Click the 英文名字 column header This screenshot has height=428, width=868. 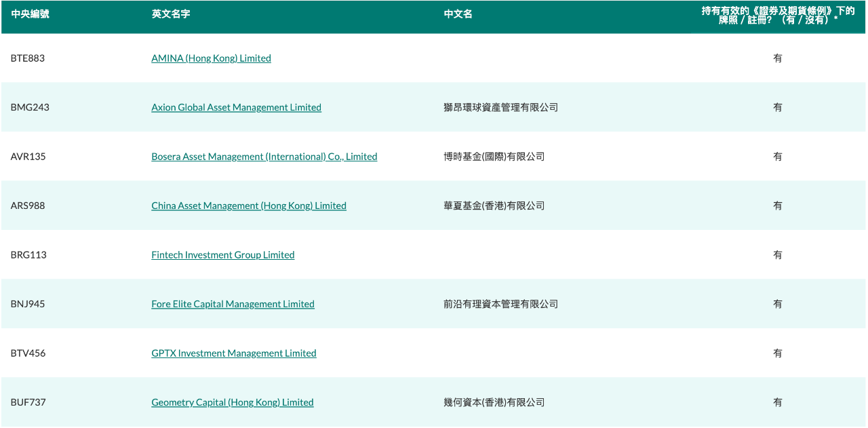170,14
